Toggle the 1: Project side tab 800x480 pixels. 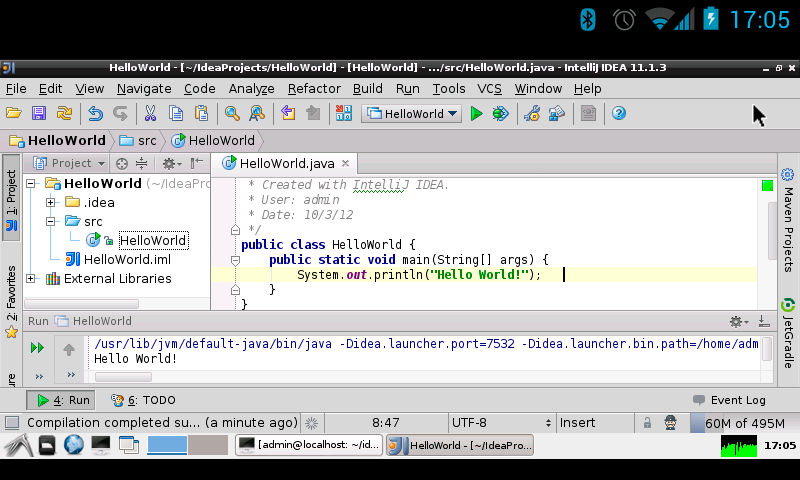click(x=11, y=200)
